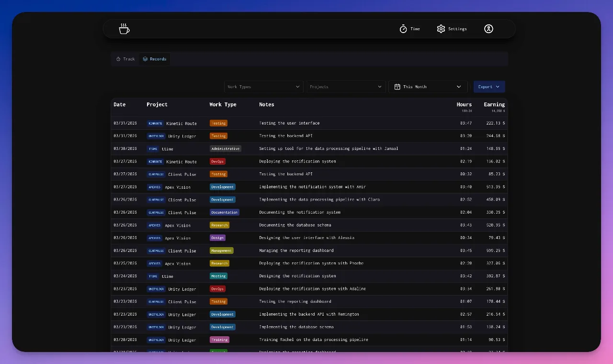Select the note mentioning Remington
This screenshot has height=364, width=613.
309,314
